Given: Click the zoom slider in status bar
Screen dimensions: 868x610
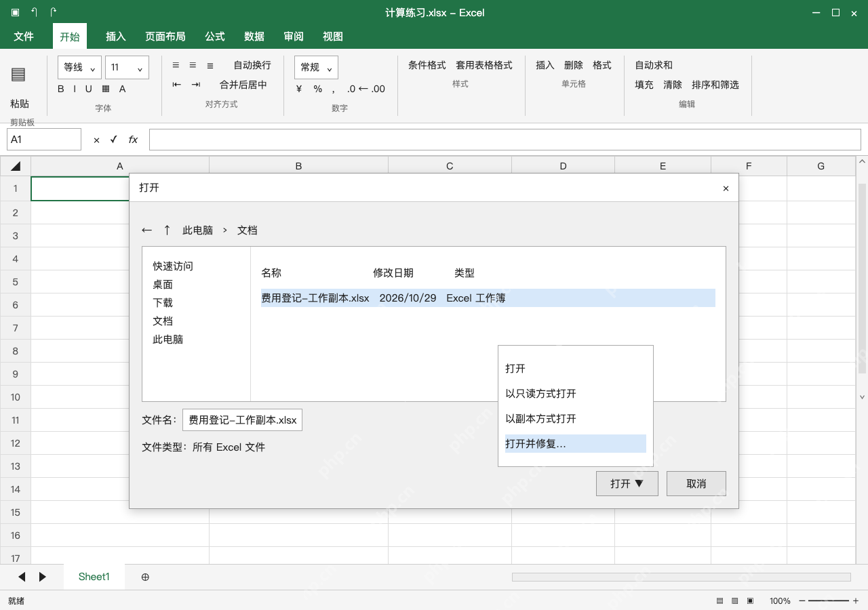Looking at the screenshot, I should [828, 601].
